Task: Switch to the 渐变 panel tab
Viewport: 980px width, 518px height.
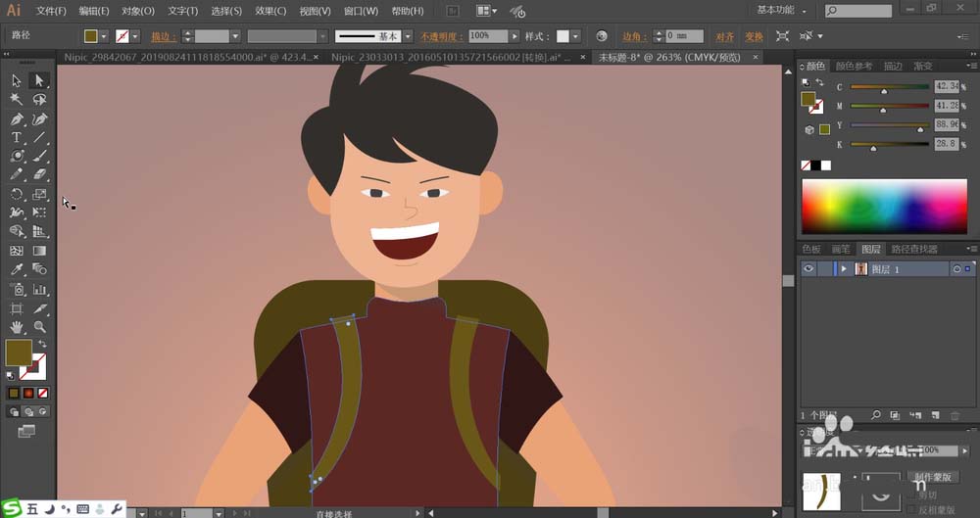Action: [x=922, y=67]
